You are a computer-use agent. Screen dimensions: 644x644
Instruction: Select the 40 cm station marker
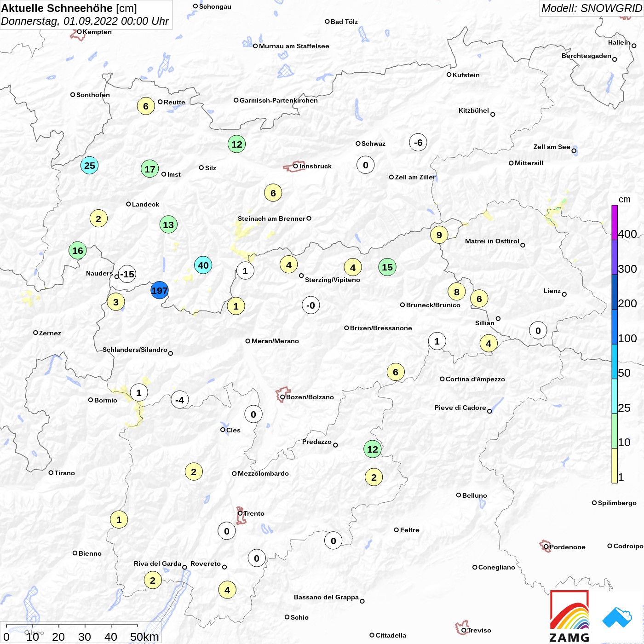[x=203, y=265]
